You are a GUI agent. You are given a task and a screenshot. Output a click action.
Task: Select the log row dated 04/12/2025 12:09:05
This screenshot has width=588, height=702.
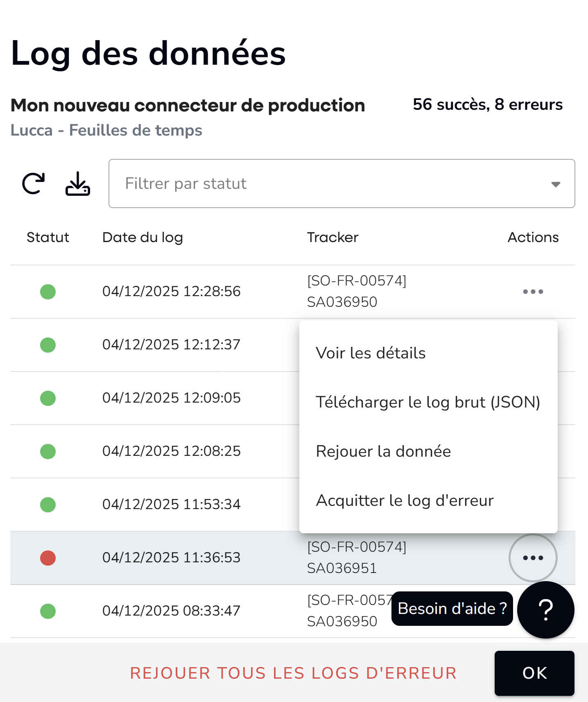click(171, 398)
